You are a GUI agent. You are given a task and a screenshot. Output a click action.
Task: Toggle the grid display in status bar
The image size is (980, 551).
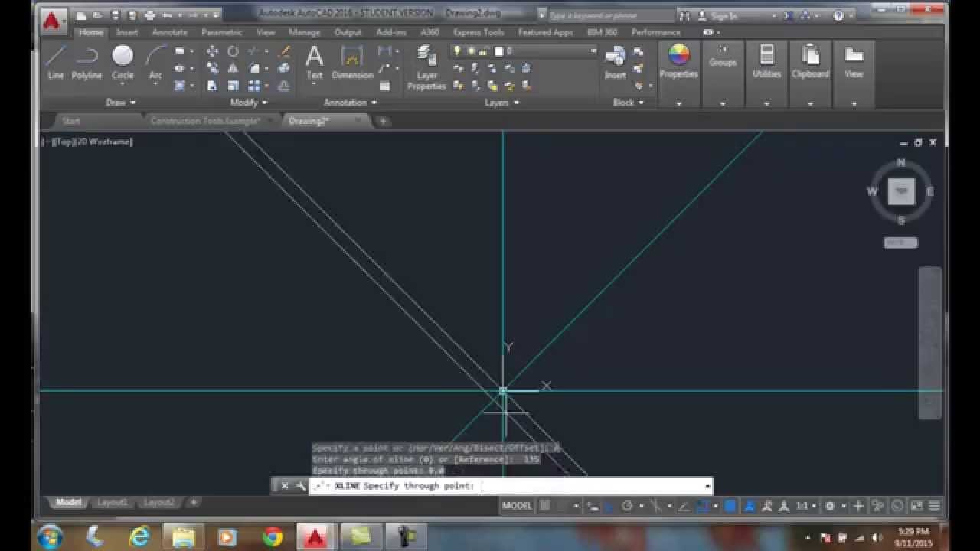point(545,506)
